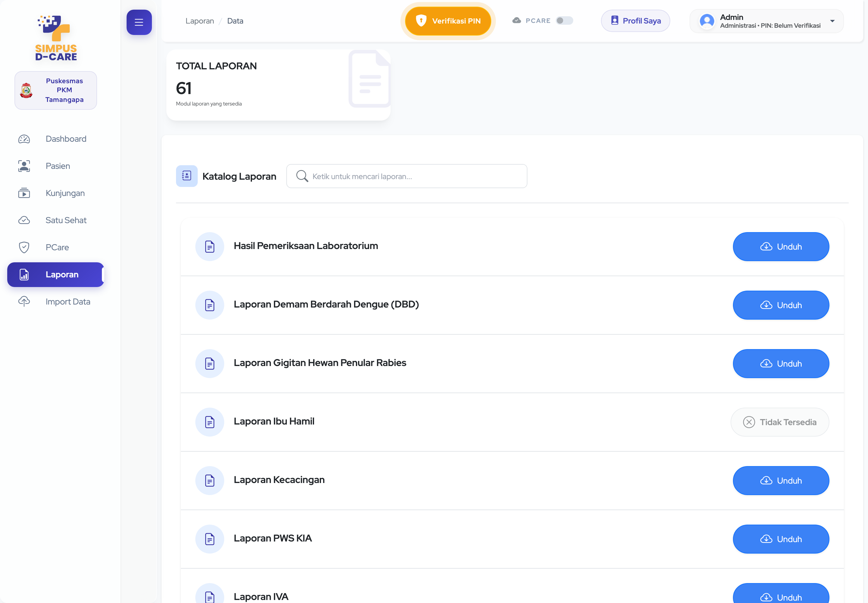Click the PCare shield icon in sidebar

tap(24, 248)
